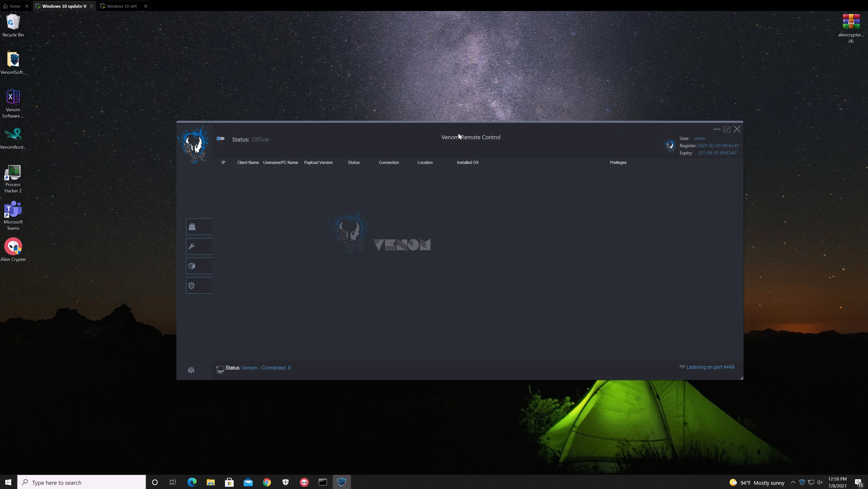Open Alien Crypter desktop shortcut
The height and width of the screenshot is (489, 868).
tap(13, 250)
